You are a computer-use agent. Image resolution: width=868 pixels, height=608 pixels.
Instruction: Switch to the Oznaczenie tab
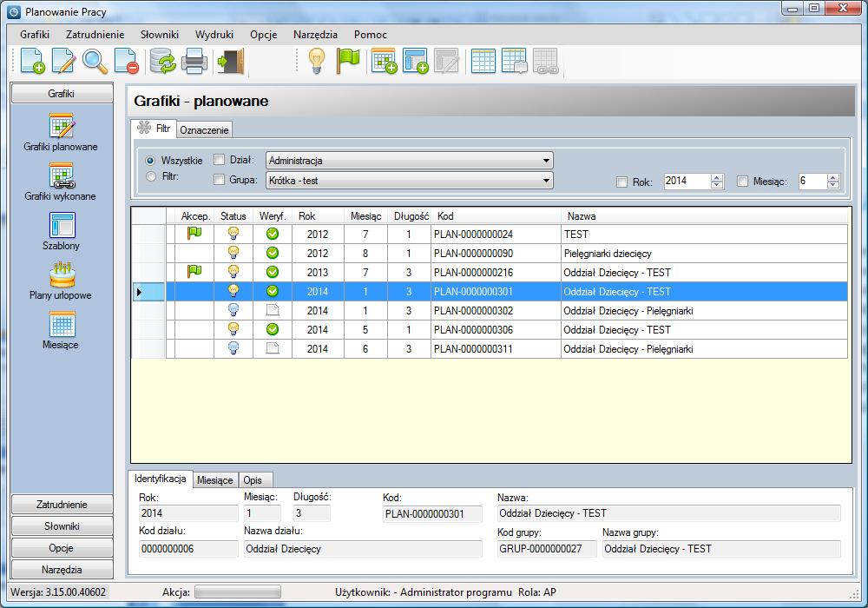coord(204,129)
